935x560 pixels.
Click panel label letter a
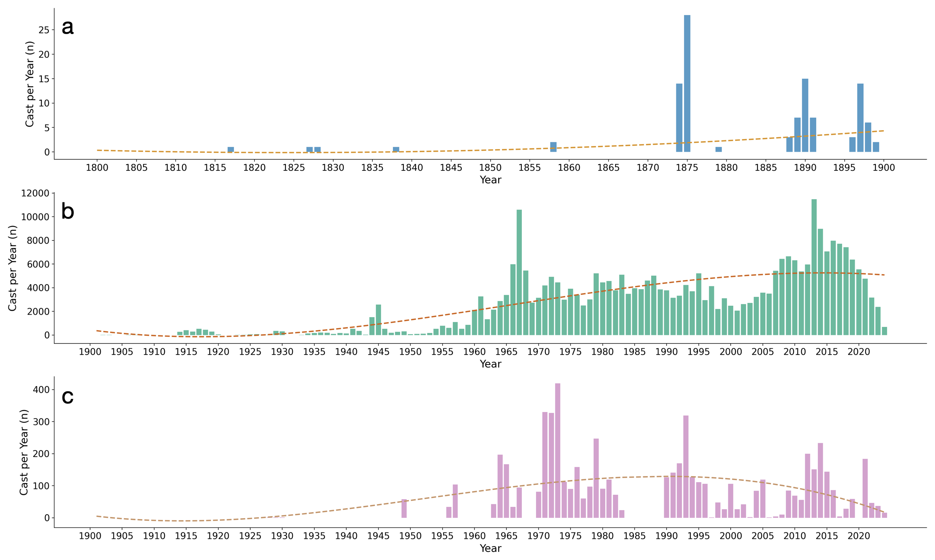68,28
